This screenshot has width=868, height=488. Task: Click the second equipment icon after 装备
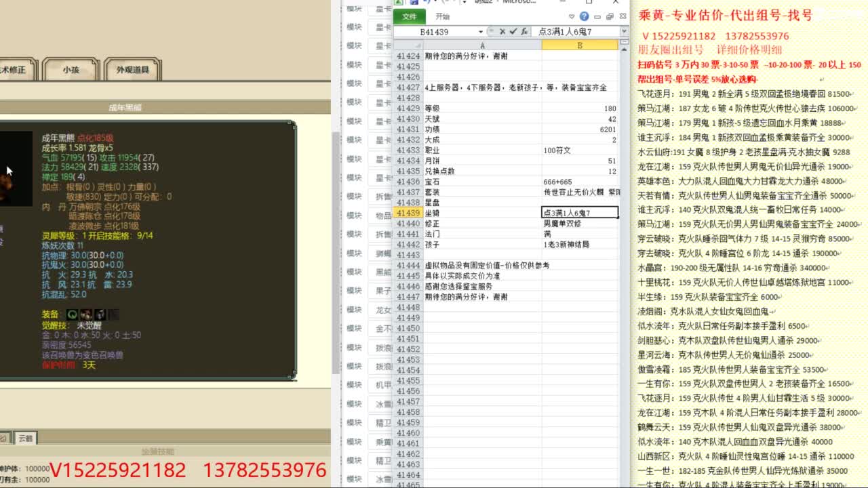pyautogui.click(x=86, y=314)
